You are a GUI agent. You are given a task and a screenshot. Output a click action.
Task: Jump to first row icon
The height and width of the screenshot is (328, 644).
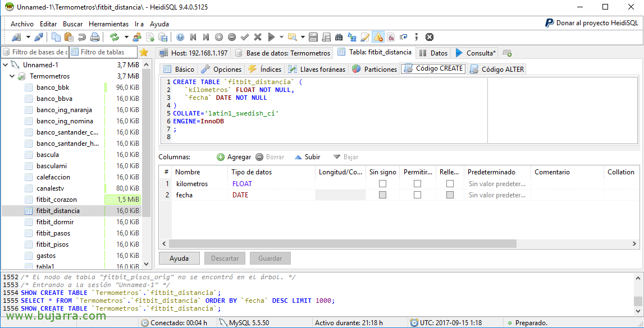pos(193,38)
